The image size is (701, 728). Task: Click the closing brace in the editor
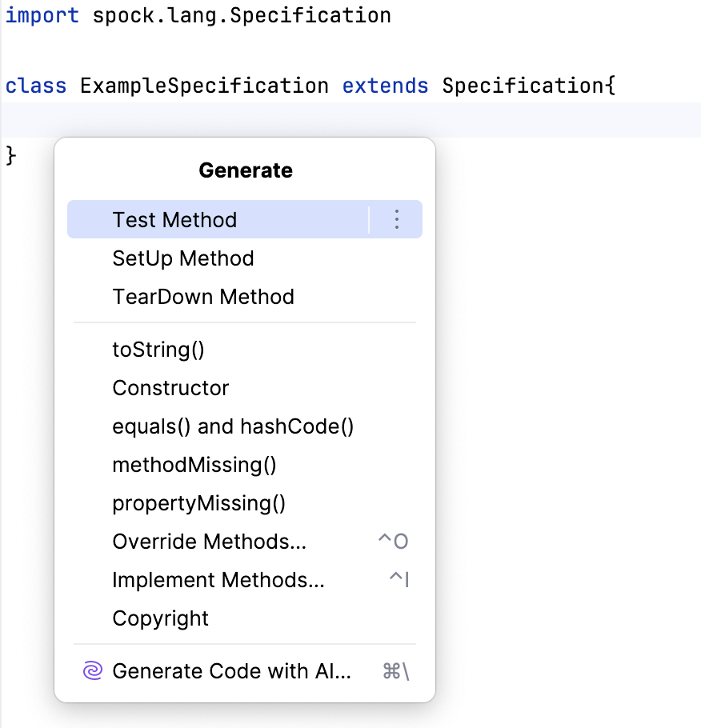tap(10, 156)
